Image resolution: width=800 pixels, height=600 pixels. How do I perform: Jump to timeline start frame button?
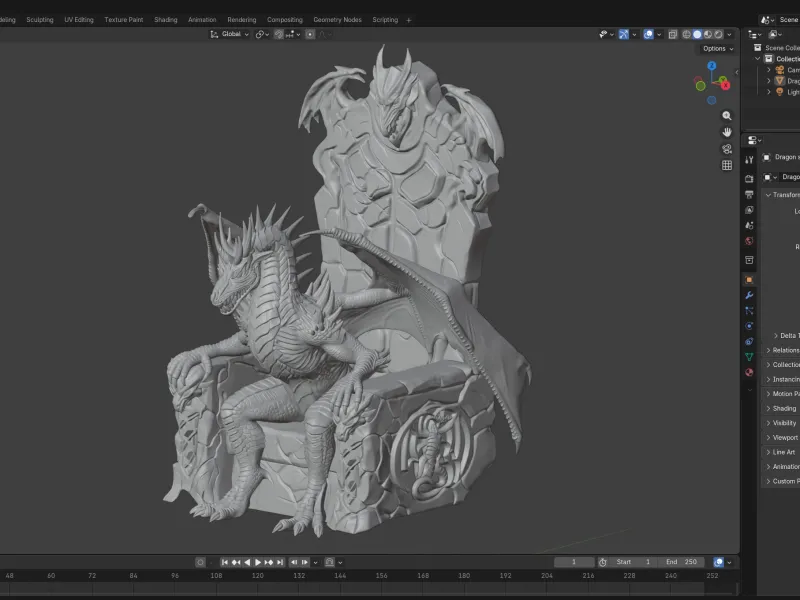pyautogui.click(x=224, y=562)
